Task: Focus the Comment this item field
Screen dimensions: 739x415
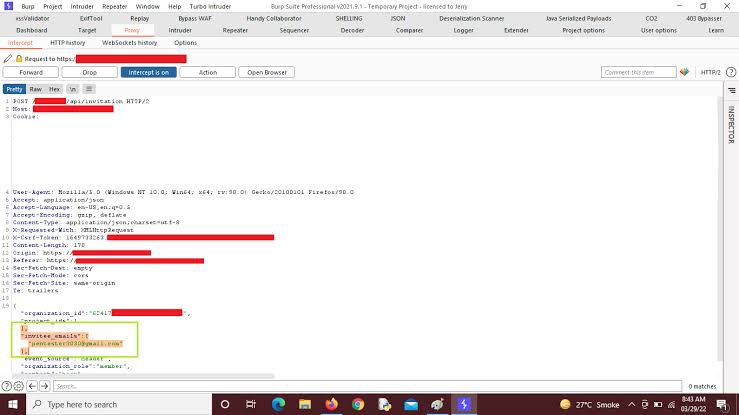Action: (638, 72)
